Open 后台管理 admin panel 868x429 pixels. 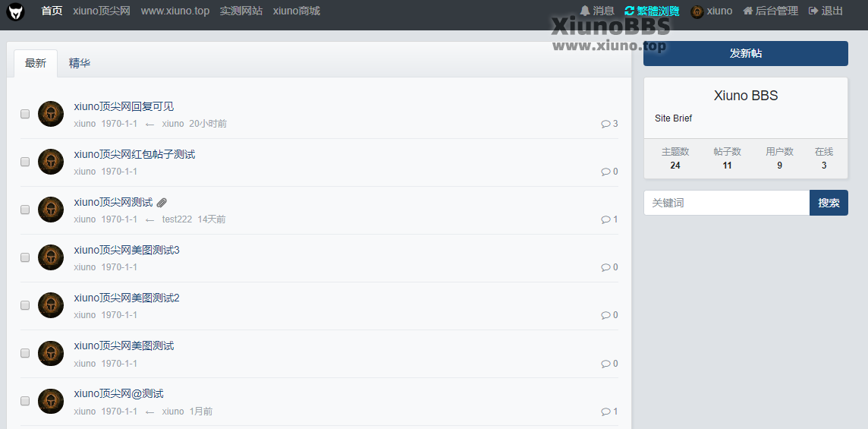click(x=771, y=11)
